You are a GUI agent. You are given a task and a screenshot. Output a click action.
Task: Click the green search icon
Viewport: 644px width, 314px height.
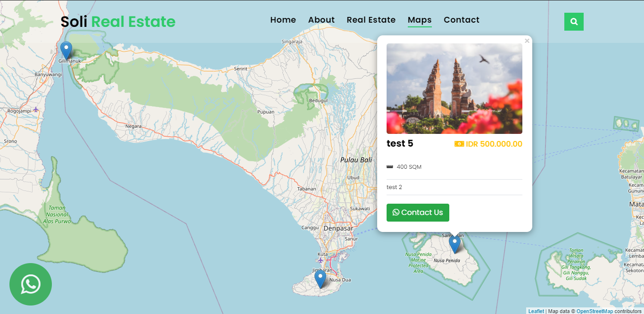coord(574,21)
